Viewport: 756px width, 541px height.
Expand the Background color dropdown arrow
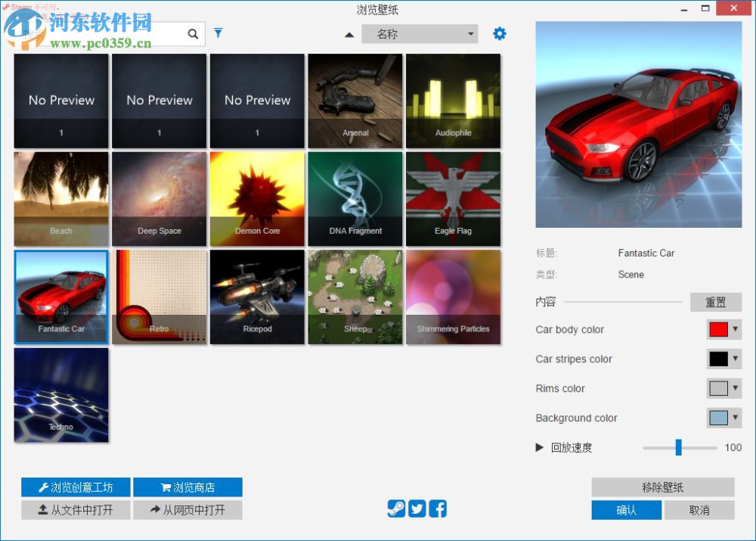click(x=736, y=418)
